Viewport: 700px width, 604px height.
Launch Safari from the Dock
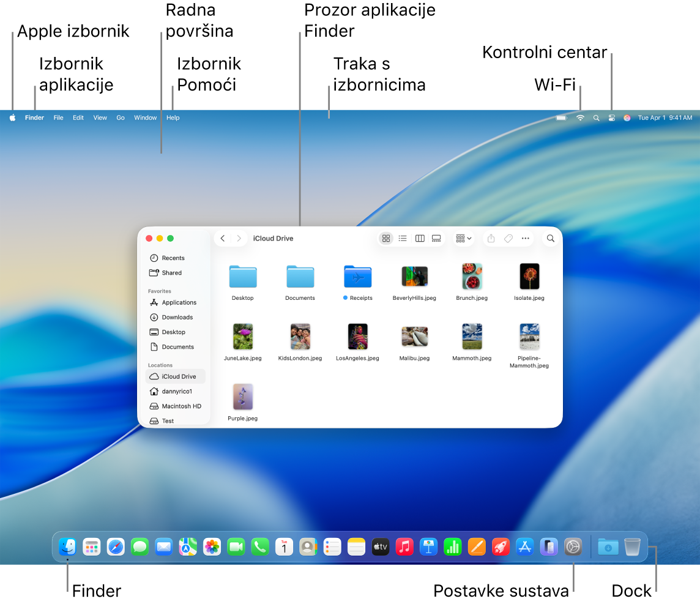click(116, 546)
